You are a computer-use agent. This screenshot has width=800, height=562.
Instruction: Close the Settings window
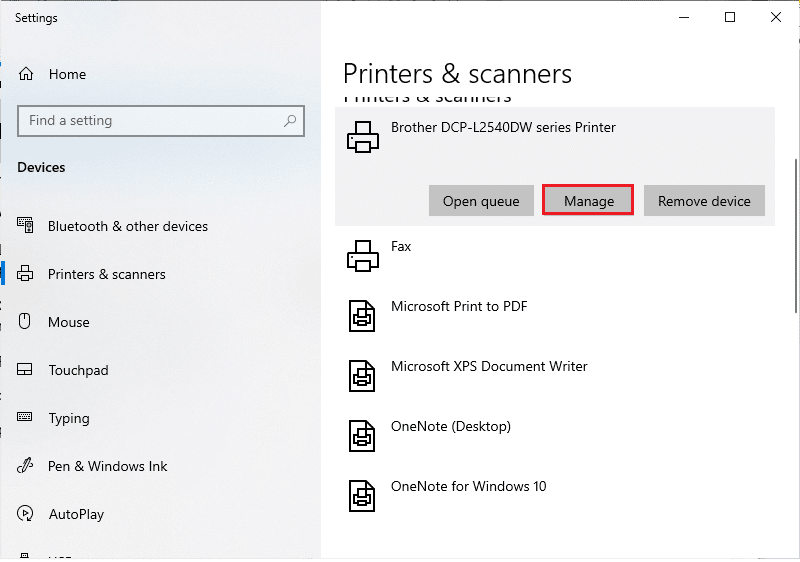[x=776, y=17]
